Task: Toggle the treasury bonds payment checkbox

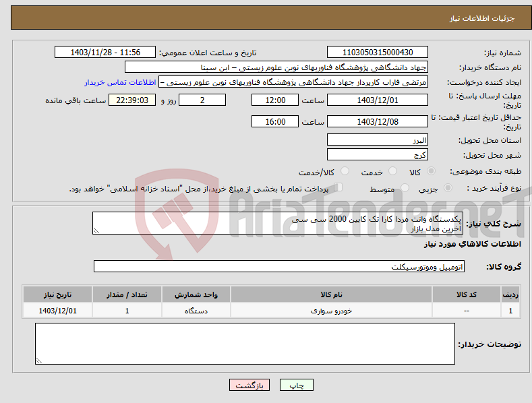Action: pyautogui.click(x=338, y=187)
